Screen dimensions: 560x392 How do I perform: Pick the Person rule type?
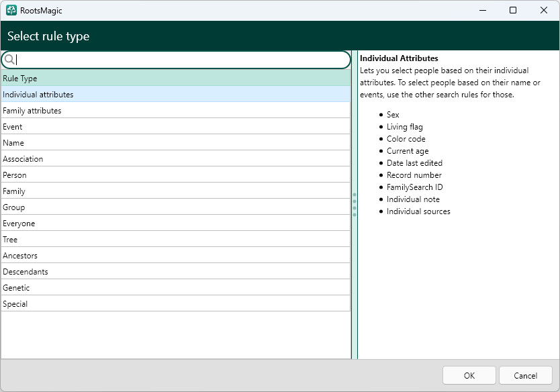176,175
